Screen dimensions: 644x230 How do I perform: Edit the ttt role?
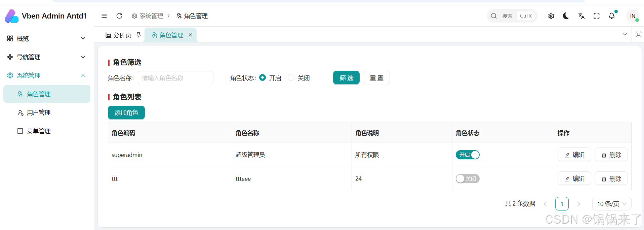[x=574, y=178]
